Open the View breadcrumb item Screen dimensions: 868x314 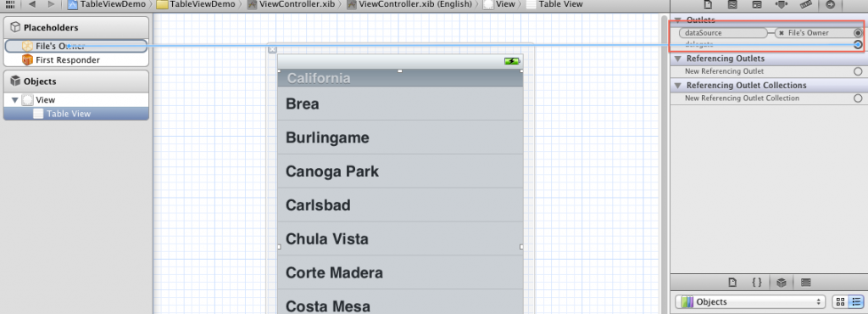(499, 4)
